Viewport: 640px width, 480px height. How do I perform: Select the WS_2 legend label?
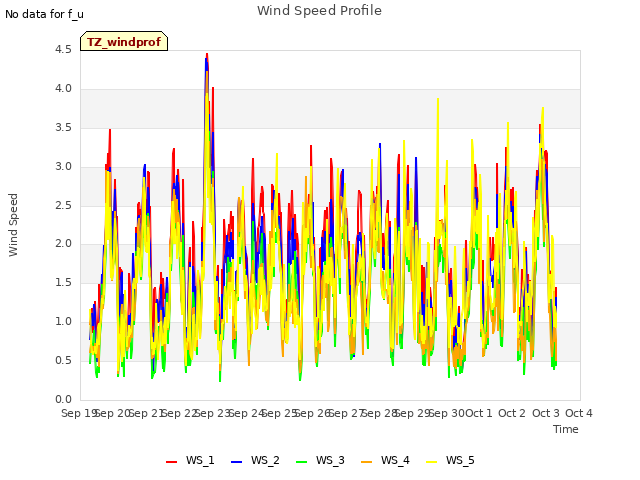pyautogui.click(x=265, y=460)
